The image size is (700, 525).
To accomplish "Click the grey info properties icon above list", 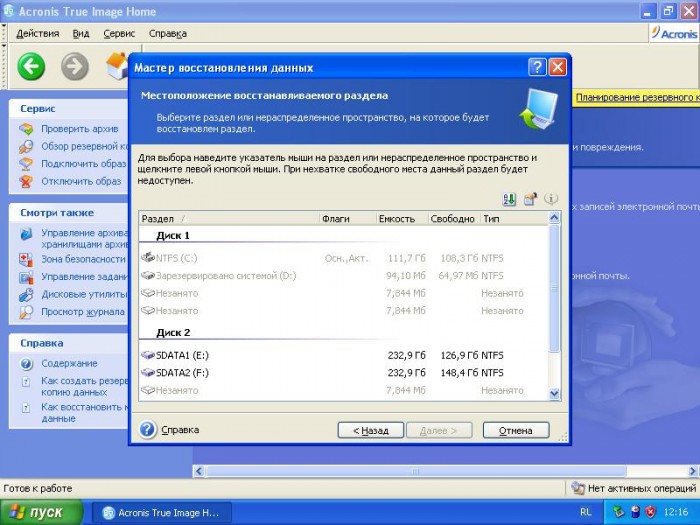I will pyautogui.click(x=551, y=199).
